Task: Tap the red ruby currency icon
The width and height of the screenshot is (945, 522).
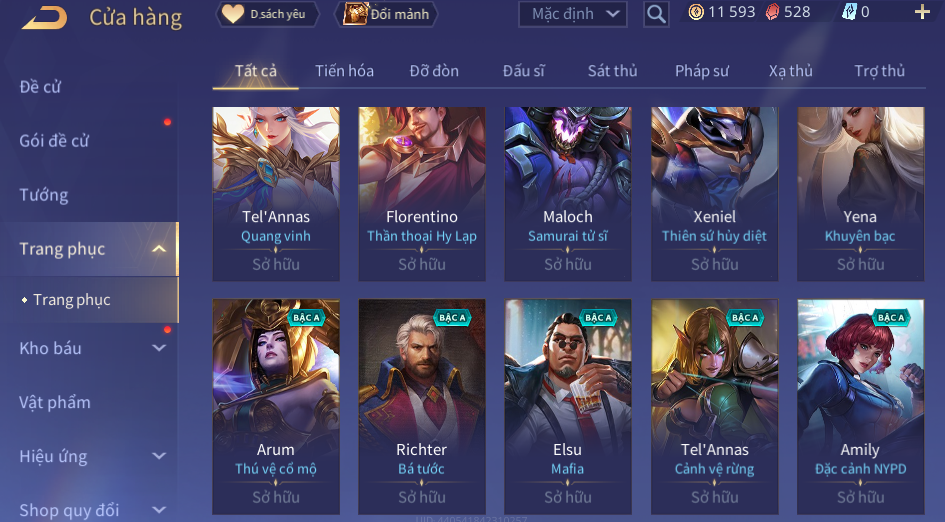Action: coord(772,12)
